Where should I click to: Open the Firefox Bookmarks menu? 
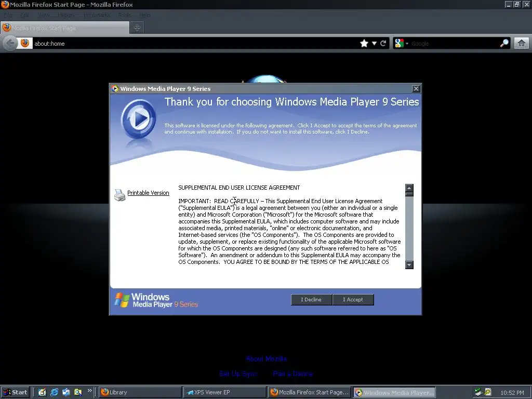pos(97,15)
